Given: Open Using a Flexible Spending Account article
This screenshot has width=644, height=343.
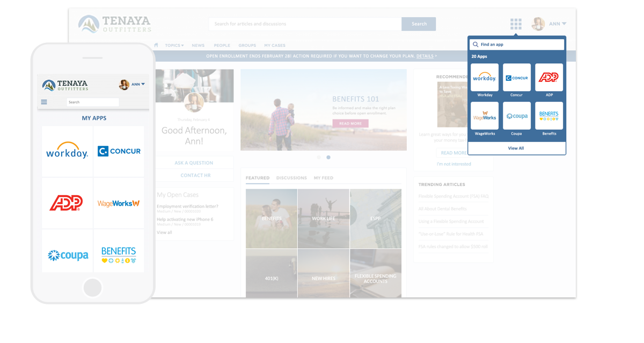Looking at the screenshot, I should 451,221.
